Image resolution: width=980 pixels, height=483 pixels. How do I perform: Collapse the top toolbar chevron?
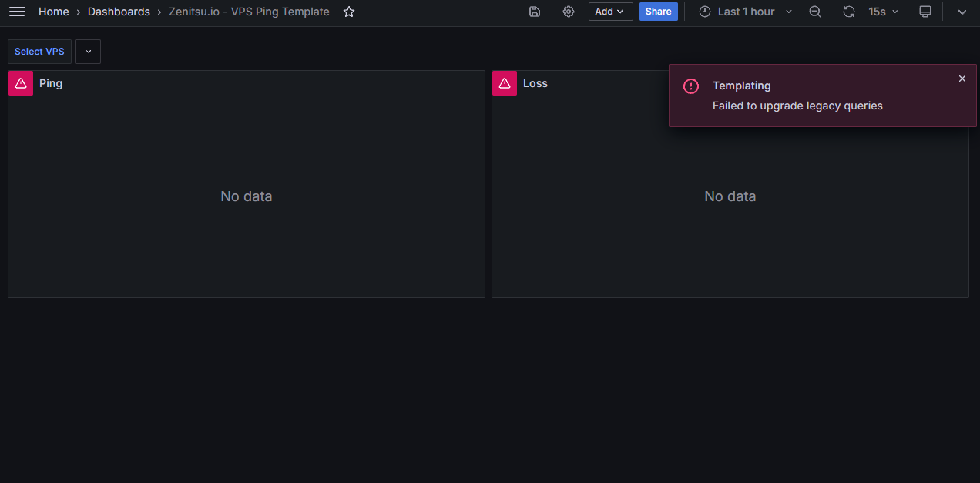[962, 12]
